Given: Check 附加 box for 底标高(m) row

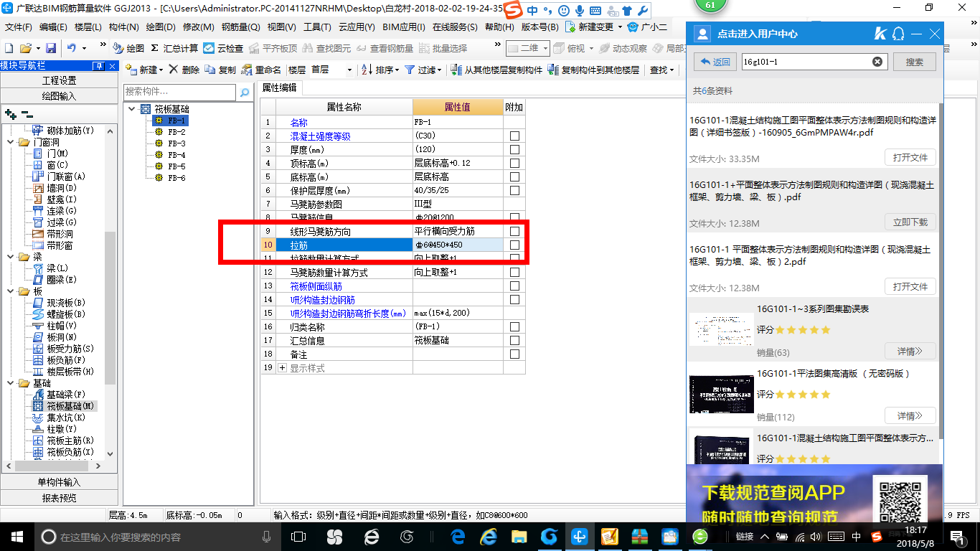Looking at the screenshot, I should click(x=514, y=176).
